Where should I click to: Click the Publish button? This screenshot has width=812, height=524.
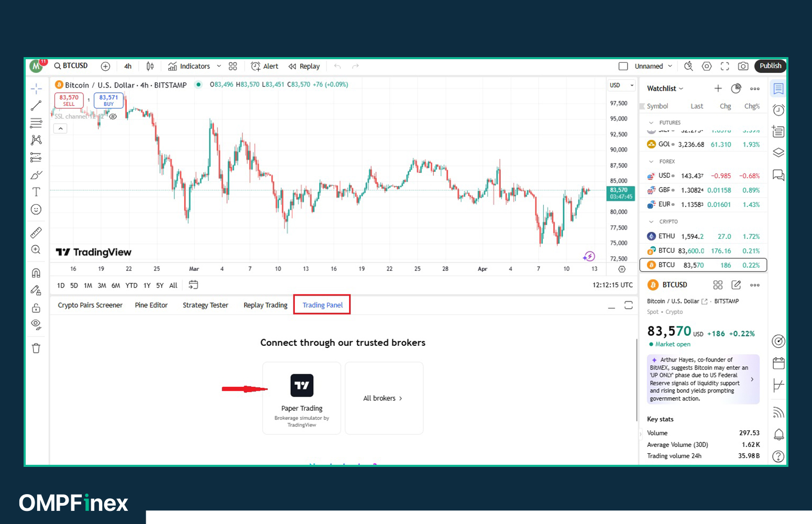(x=770, y=66)
